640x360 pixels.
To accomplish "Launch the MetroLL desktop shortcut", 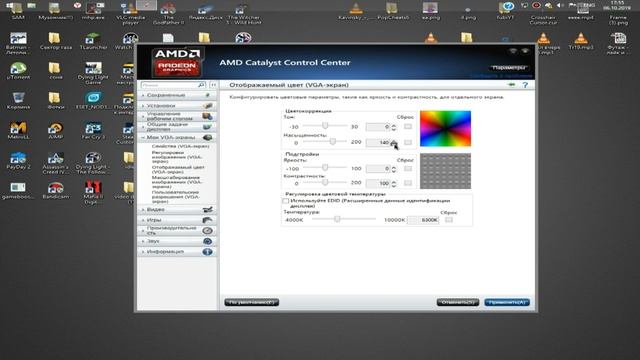I will [x=18, y=131].
